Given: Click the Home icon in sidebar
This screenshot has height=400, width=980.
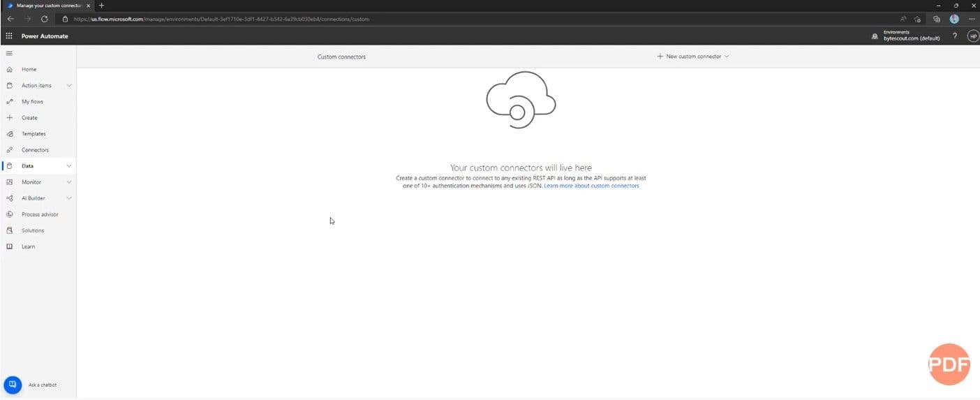Looking at the screenshot, I should (x=9, y=70).
